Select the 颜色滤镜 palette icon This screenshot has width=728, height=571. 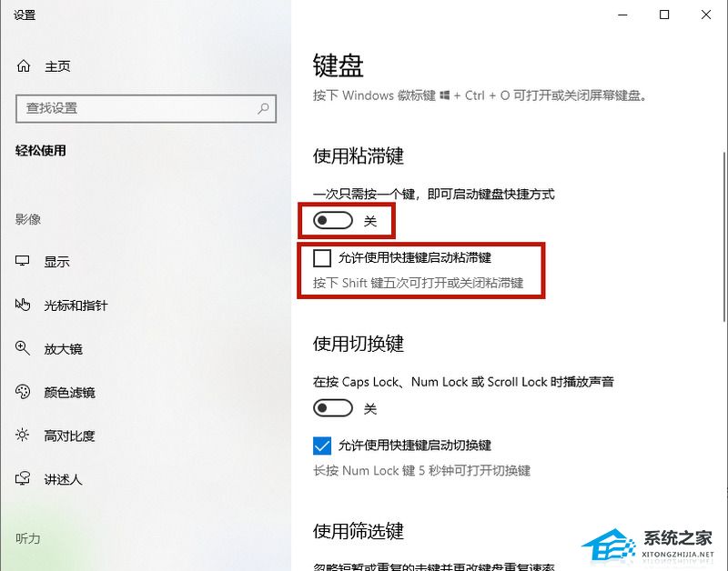(22, 392)
